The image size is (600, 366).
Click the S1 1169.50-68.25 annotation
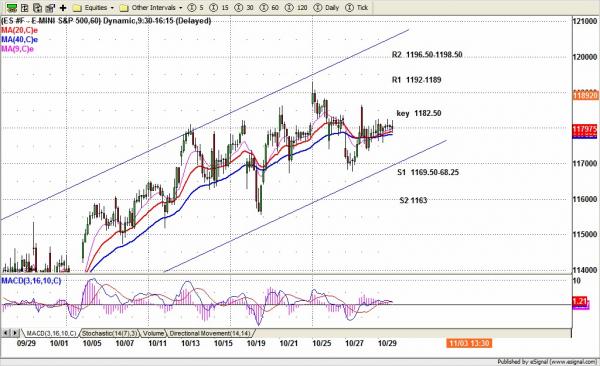pos(428,172)
